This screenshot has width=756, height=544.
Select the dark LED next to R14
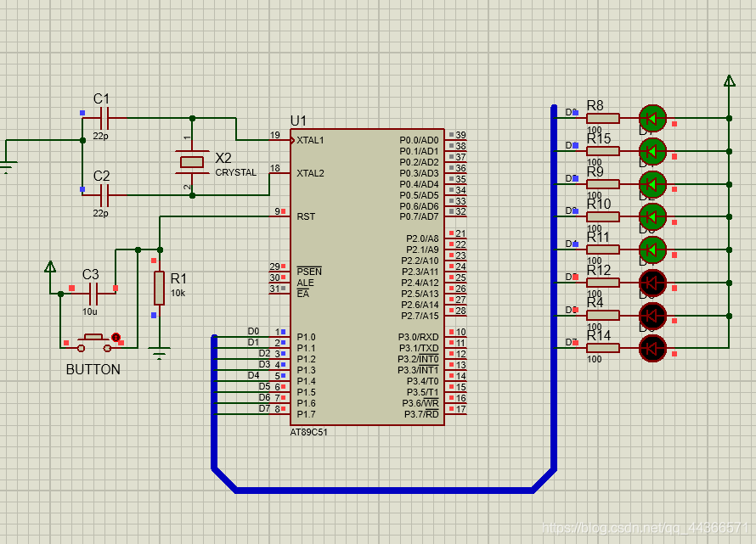(x=652, y=347)
